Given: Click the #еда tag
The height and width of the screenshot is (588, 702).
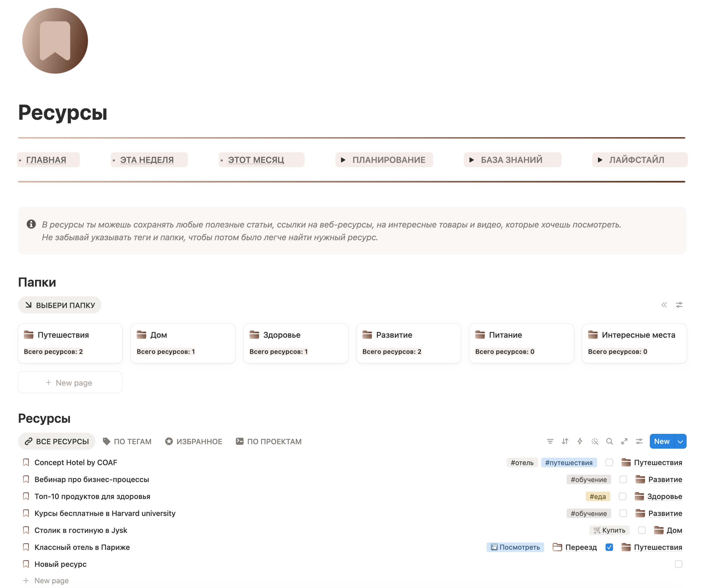Looking at the screenshot, I should pyautogui.click(x=598, y=496).
